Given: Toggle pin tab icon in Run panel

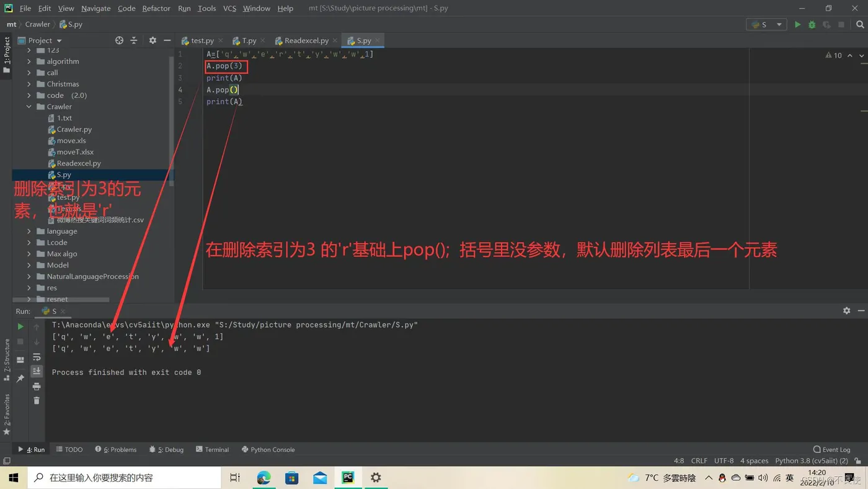Looking at the screenshot, I should tap(20, 378).
